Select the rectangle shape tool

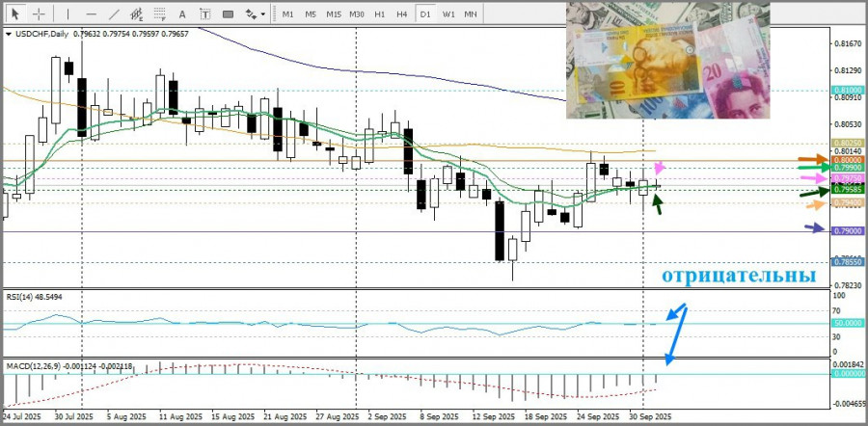[228, 13]
